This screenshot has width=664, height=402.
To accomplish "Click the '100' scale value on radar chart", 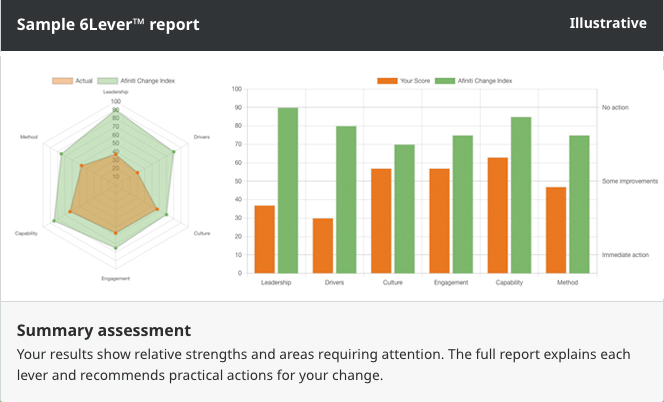I will (116, 101).
